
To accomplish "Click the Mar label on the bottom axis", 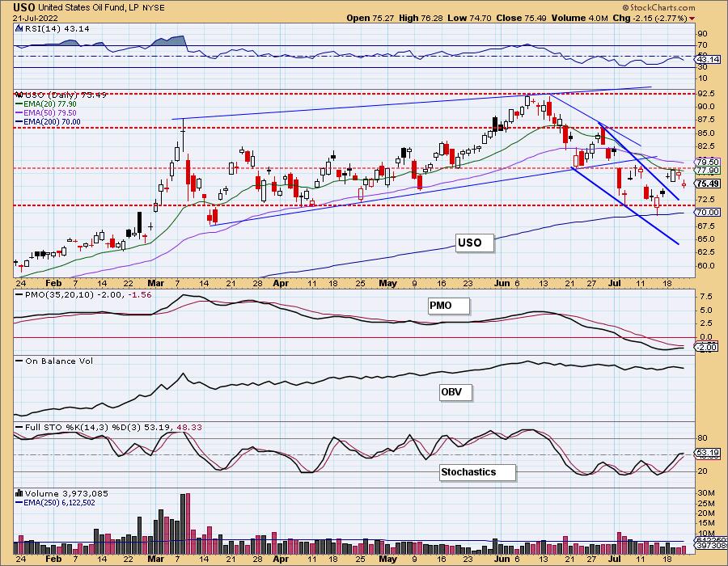I will 156,559.
